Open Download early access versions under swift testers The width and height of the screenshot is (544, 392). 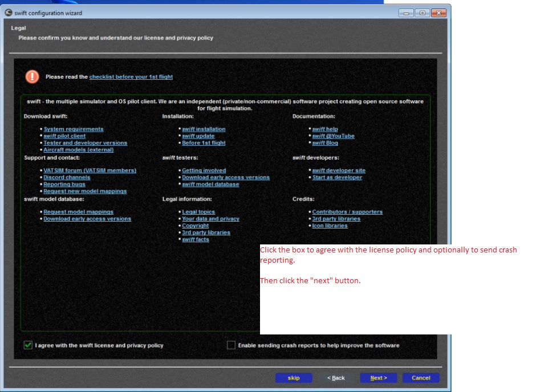click(x=226, y=177)
